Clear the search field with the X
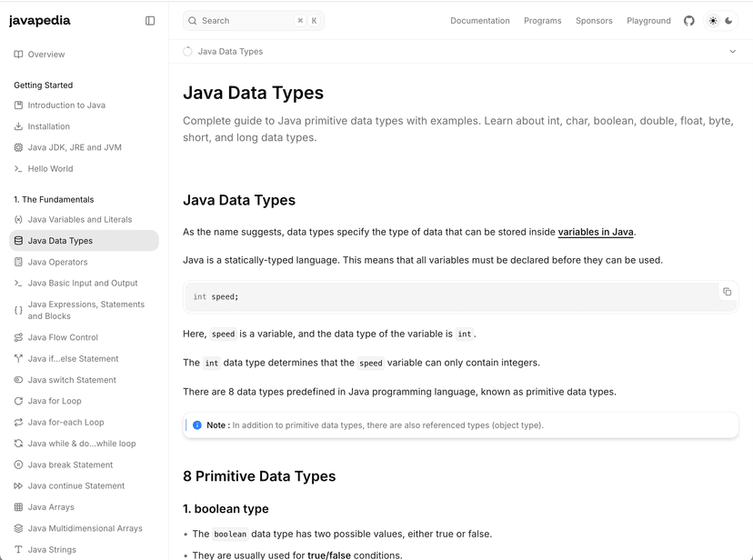Image resolution: width=753 pixels, height=560 pixels. (x=300, y=20)
